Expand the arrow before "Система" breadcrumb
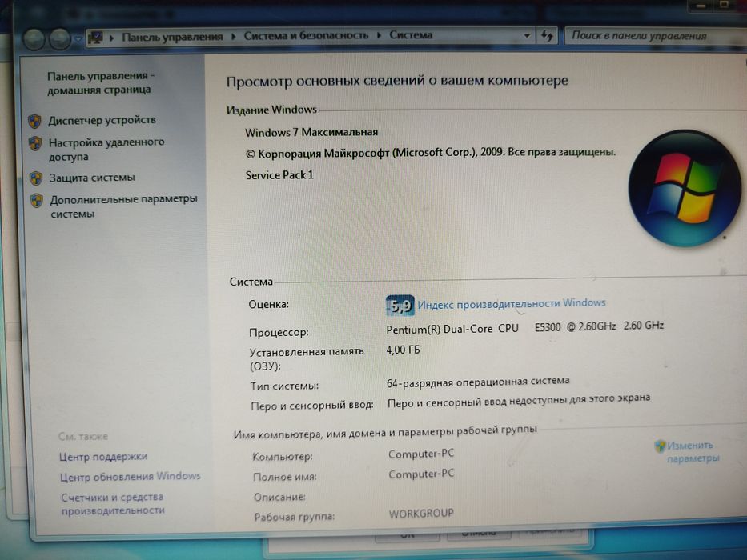 [380, 35]
